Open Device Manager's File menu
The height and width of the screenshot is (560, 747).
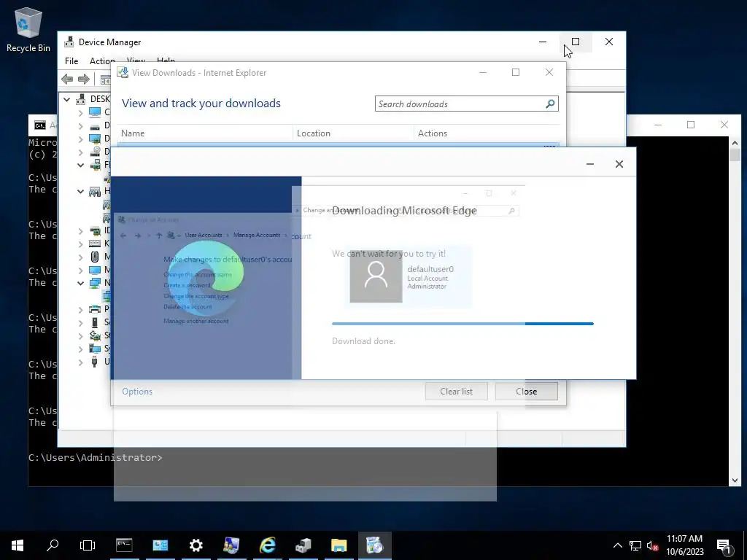click(71, 61)
